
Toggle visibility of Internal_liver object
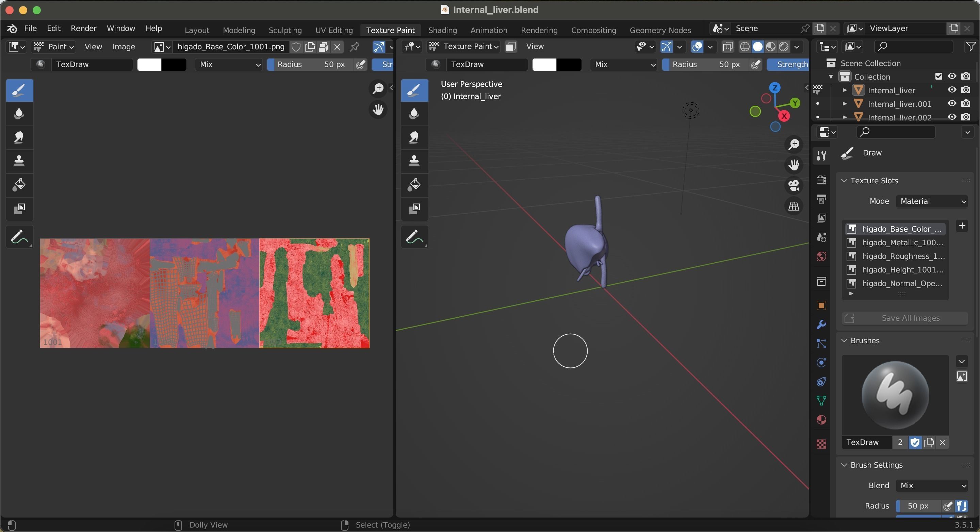click(x=952, y=90)
